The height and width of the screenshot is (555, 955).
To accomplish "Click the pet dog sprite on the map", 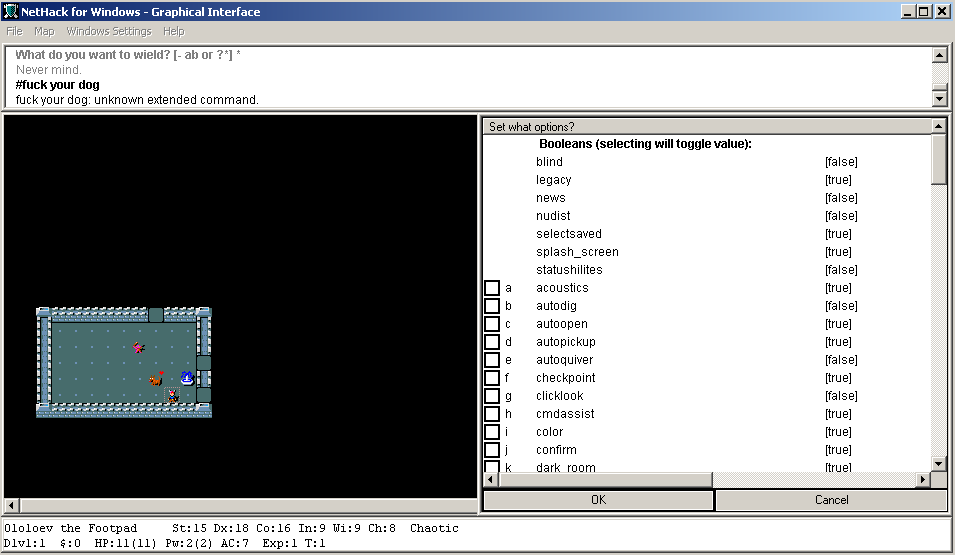I will [157, 379].
